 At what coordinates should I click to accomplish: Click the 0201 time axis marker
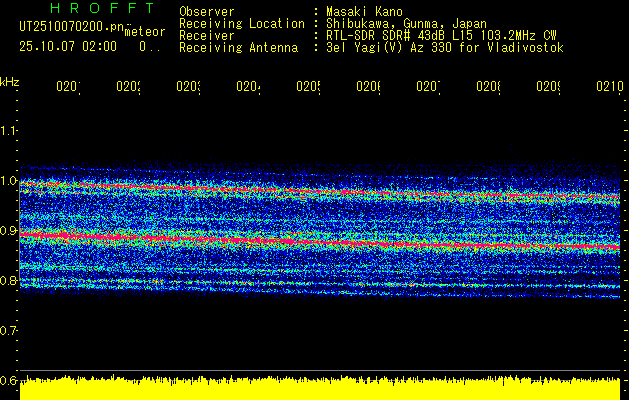click(68, 87)
